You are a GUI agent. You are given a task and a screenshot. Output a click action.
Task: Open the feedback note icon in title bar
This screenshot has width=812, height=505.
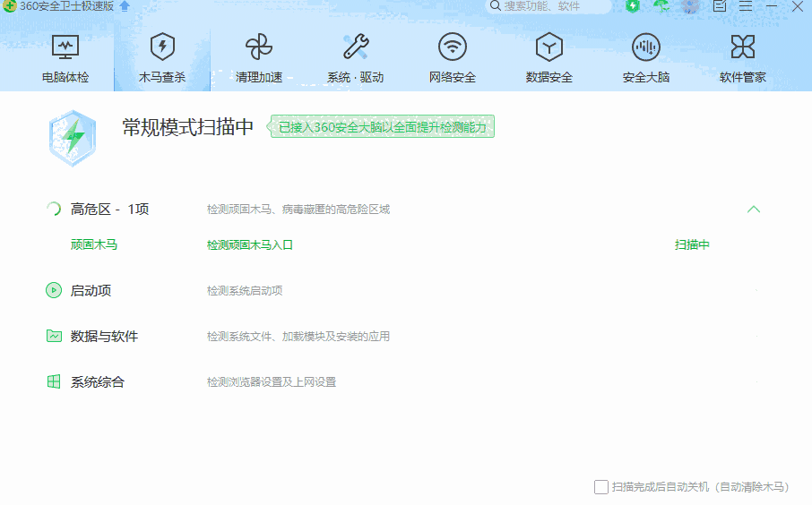point(719,6)
